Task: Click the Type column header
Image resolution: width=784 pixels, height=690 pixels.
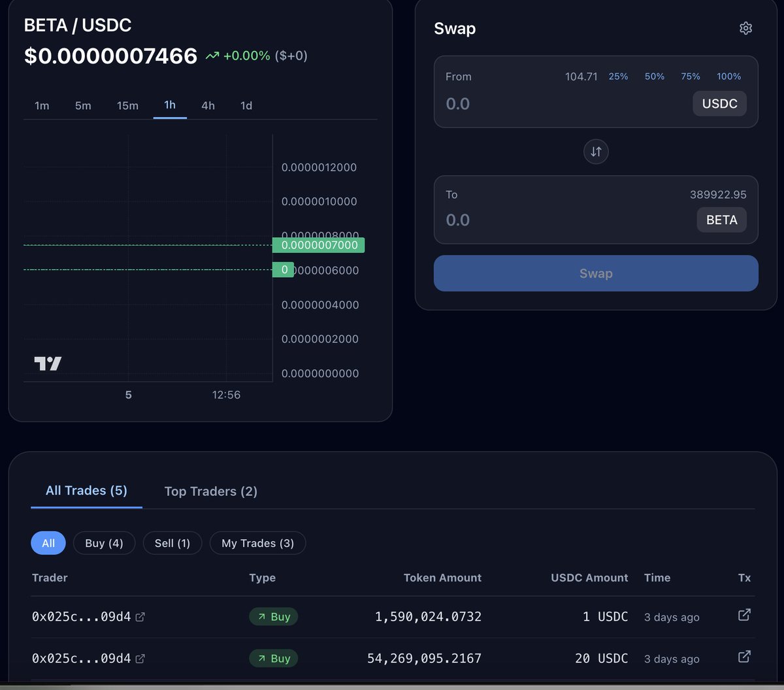Action: coord(262,578)
